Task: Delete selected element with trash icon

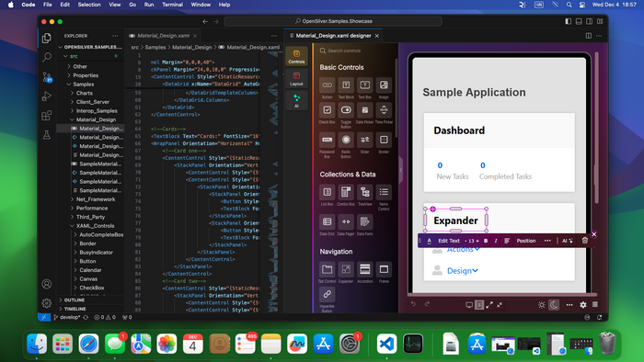Action: click(585, 241)
